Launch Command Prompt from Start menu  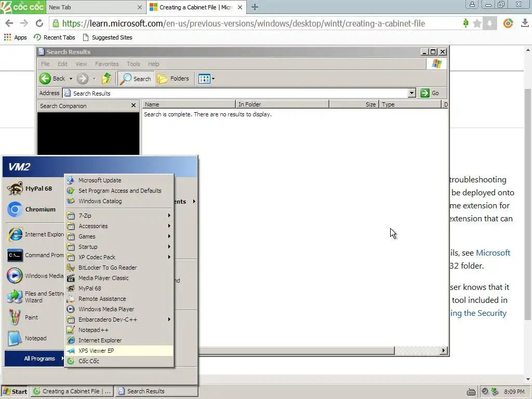click(35, 255)
